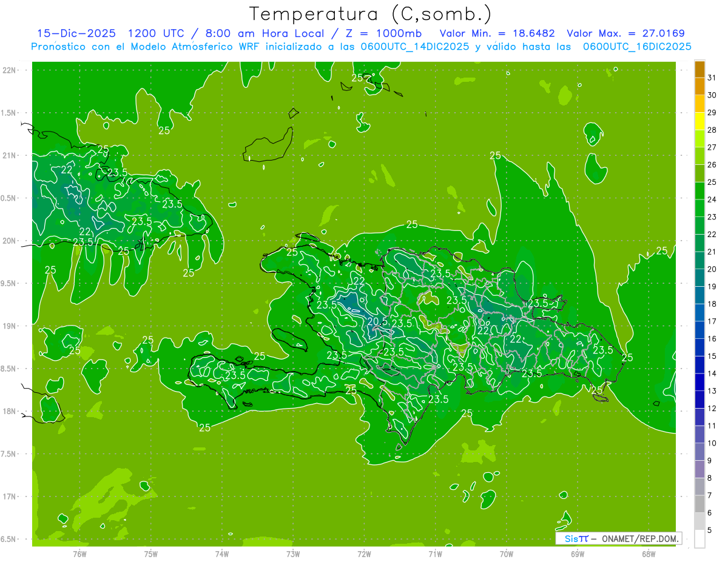The height and width of the screenshot is (562, 728).
Task: Click the "72W" longitude axis label
Action: click(364, 553)
